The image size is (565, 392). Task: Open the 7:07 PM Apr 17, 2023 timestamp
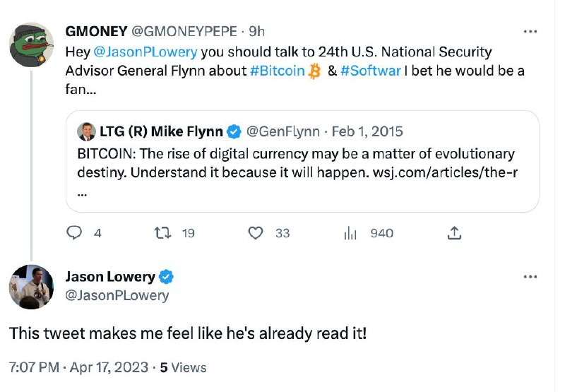(78, 367)
